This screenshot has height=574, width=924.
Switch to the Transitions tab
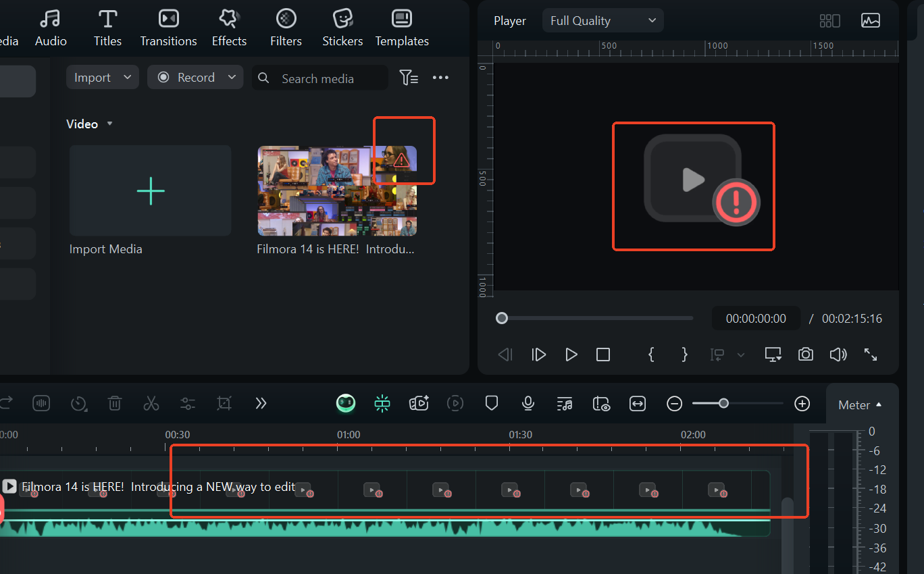(x=168, y=28)
